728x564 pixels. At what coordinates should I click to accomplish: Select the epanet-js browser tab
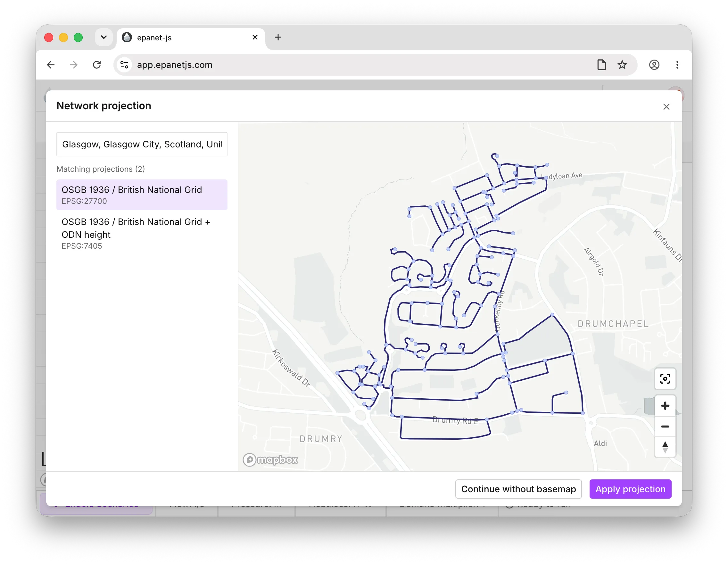pos(191,38)
